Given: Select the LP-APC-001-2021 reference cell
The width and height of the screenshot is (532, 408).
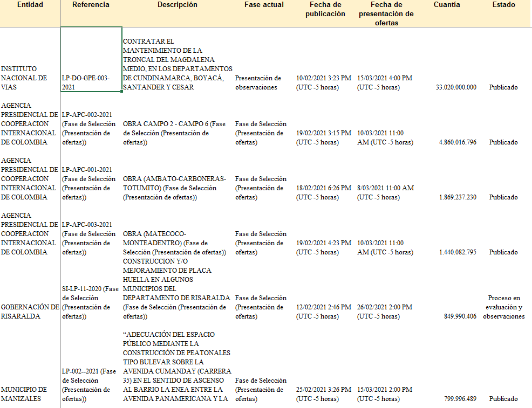Looking at the screenshot, I should click(x=89, y=183).
